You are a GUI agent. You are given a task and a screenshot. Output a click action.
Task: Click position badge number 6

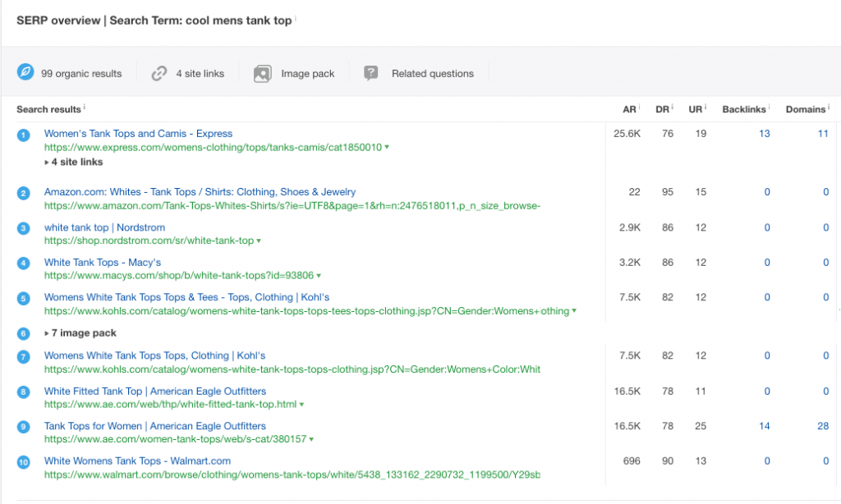[23, 334]
